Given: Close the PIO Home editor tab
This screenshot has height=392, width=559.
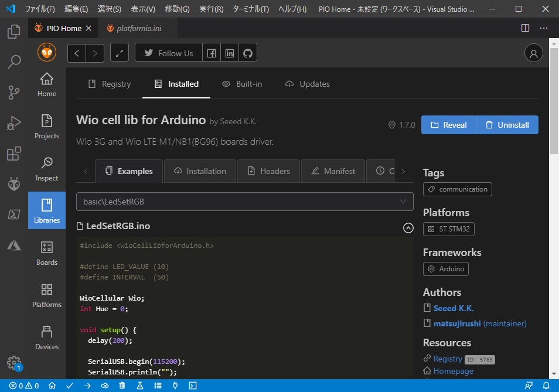Looking at the screenshot, I should pos(88,28).
